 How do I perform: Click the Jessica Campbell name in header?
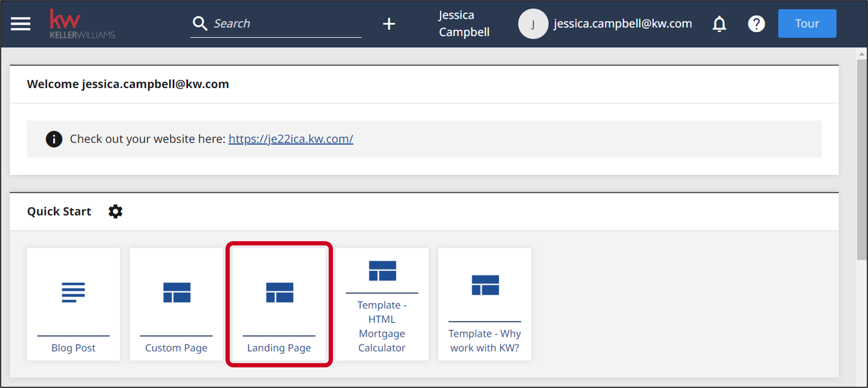tap(464, 24)
